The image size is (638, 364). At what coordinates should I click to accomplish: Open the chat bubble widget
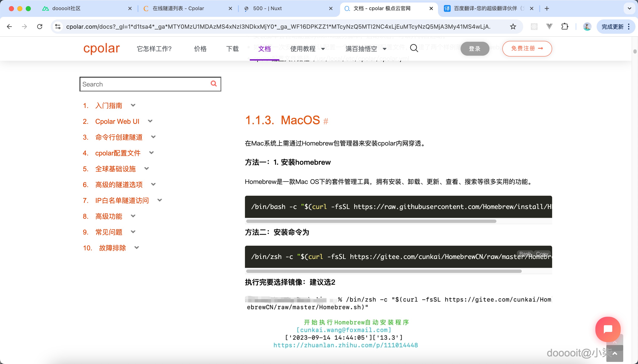pos(608,329)
